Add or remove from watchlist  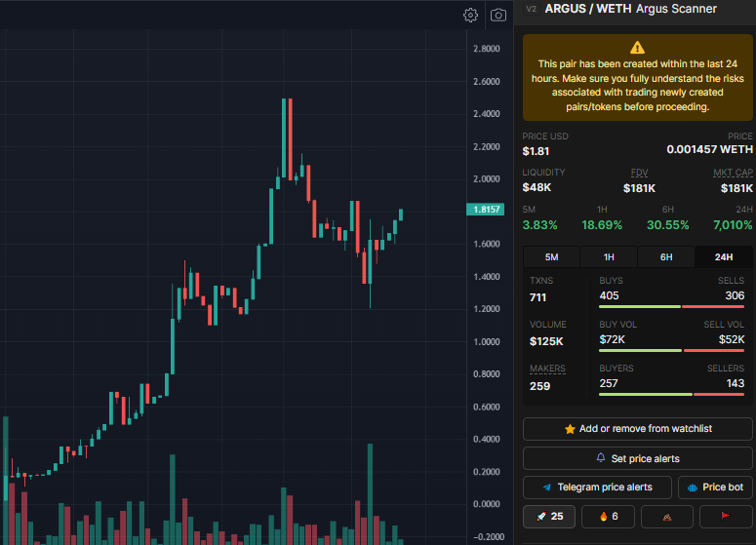click(x=638, y=429)
